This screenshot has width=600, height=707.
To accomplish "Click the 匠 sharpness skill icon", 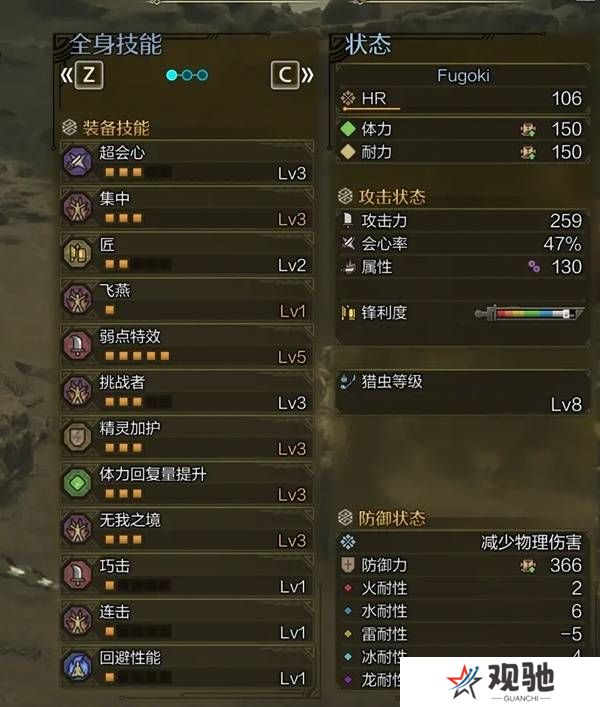I will click(x=78, y=253).
